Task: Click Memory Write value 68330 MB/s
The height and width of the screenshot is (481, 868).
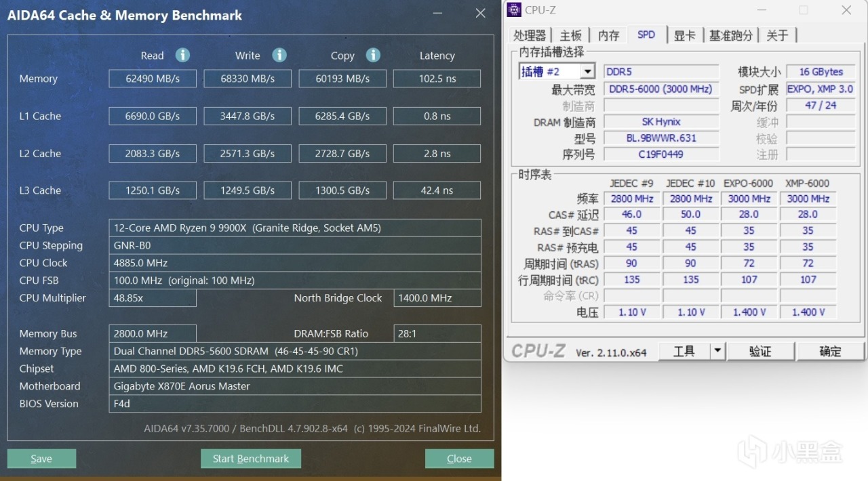Action: point(248,79)
